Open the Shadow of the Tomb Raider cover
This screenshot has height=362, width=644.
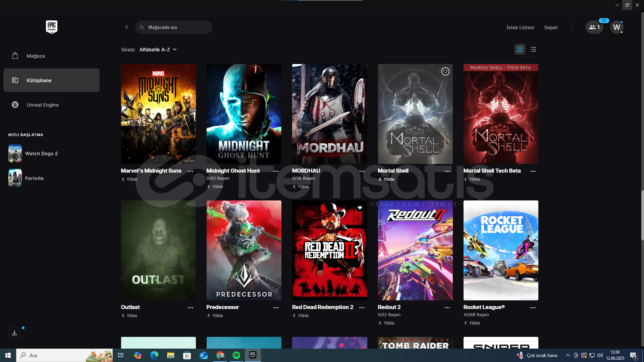click(x=415, y=343)
